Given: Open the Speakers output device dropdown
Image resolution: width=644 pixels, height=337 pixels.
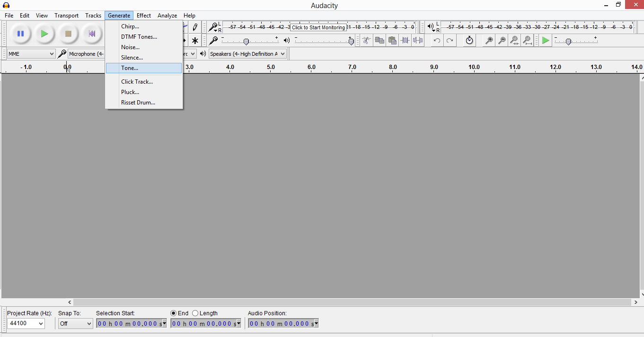Looking at the screenshot, I should tap(247, 53).
